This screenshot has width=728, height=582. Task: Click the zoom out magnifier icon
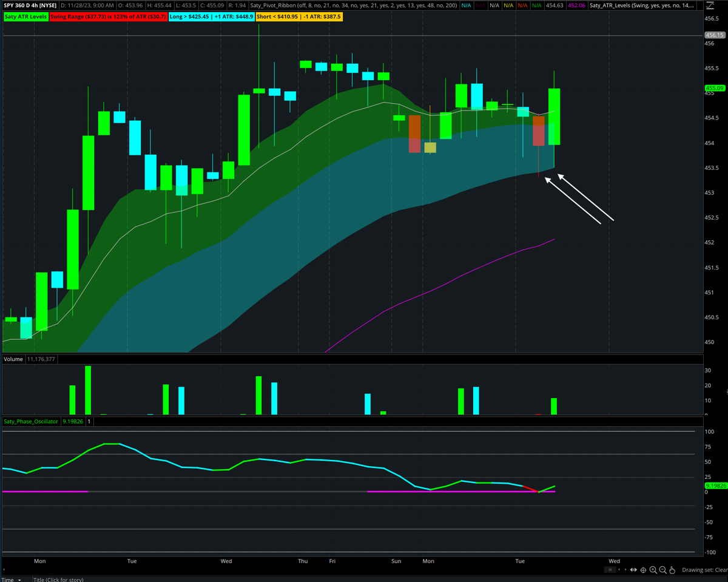[x=663, y=570]
